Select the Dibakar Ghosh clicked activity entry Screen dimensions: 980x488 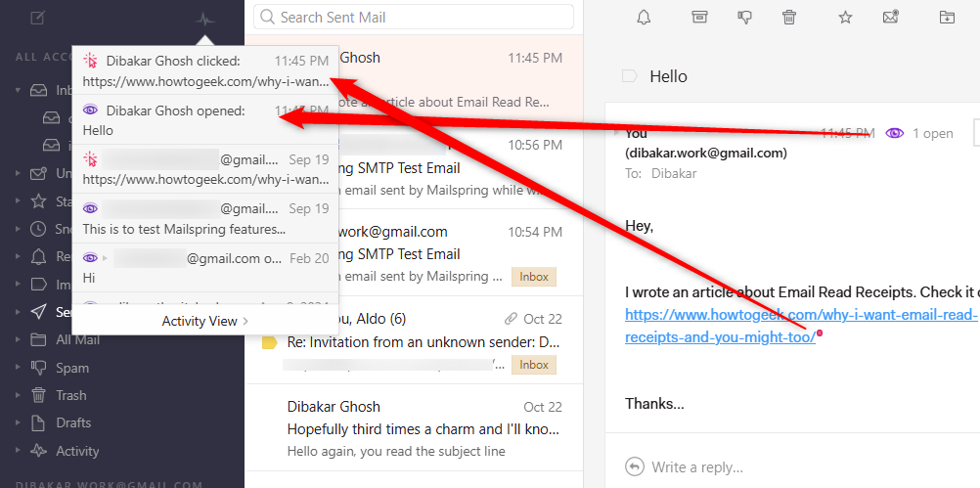coord(205,70)
